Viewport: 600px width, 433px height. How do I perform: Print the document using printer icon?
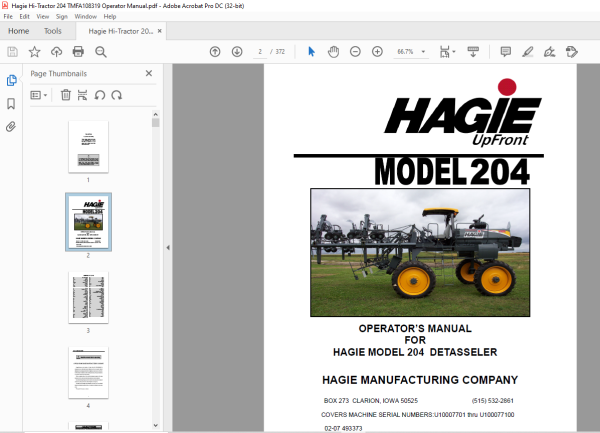click(x=78, y=52)
